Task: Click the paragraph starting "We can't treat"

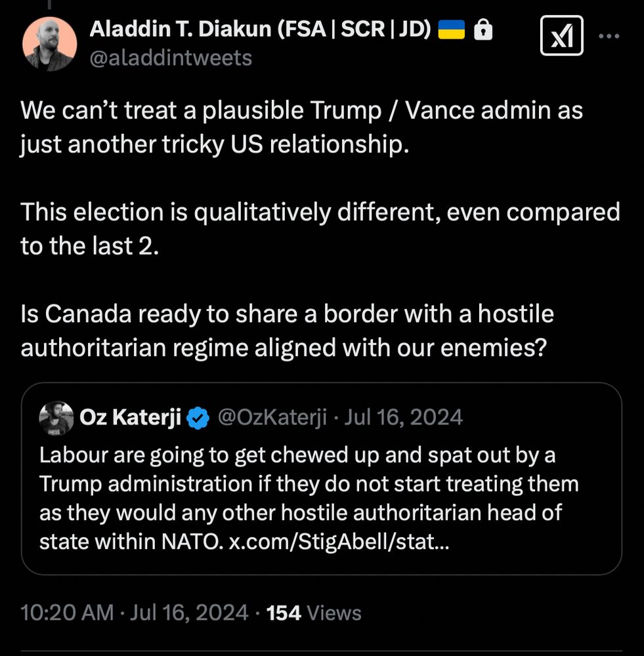Action: point(302,126)
